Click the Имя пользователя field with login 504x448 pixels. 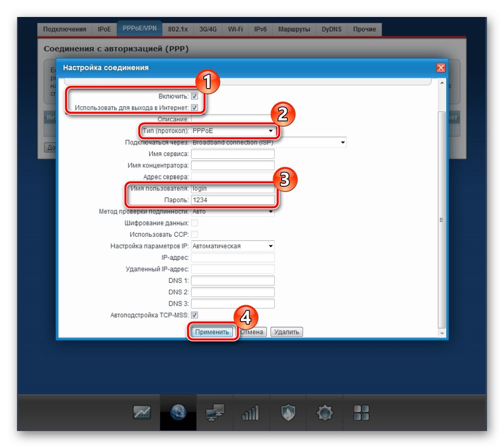click(233, 188)
